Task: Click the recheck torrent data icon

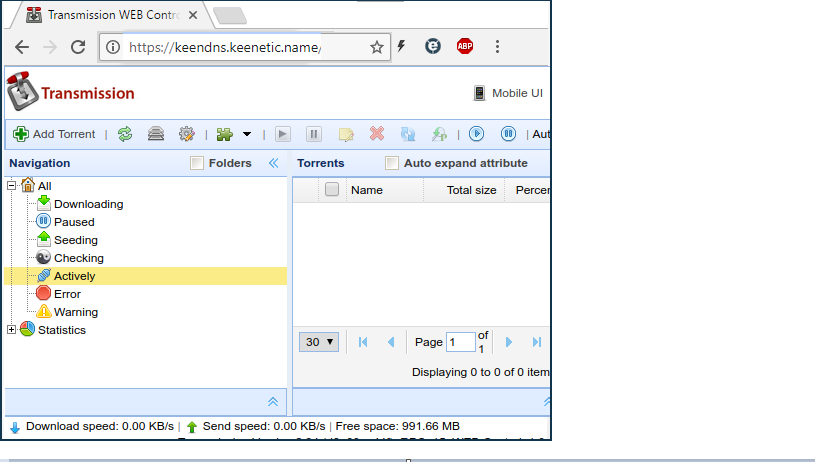Action: 408,134
